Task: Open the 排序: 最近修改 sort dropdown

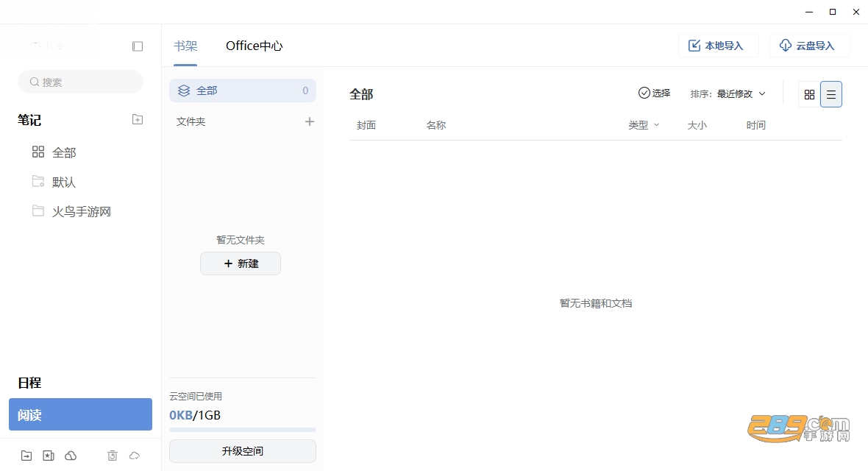Action: tap(728, 93)
